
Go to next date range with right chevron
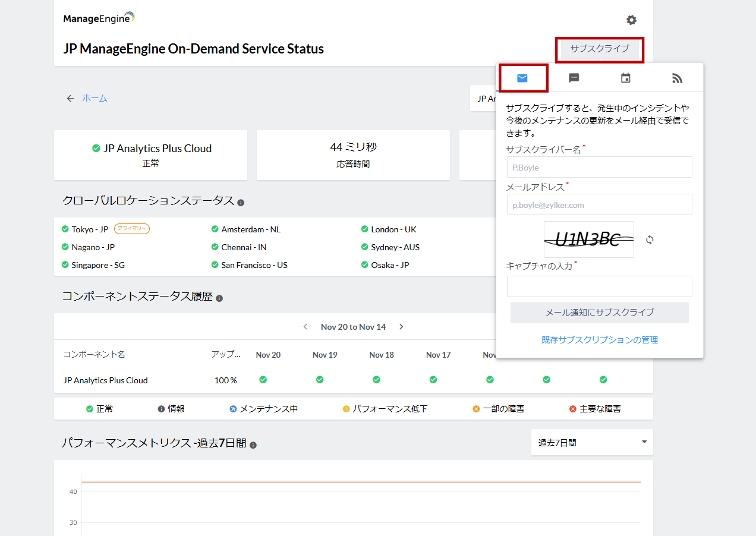click(401, 327)
